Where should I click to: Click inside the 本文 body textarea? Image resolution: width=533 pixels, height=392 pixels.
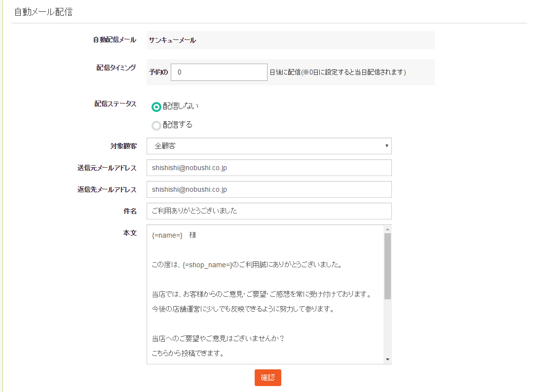click(265, 294)
